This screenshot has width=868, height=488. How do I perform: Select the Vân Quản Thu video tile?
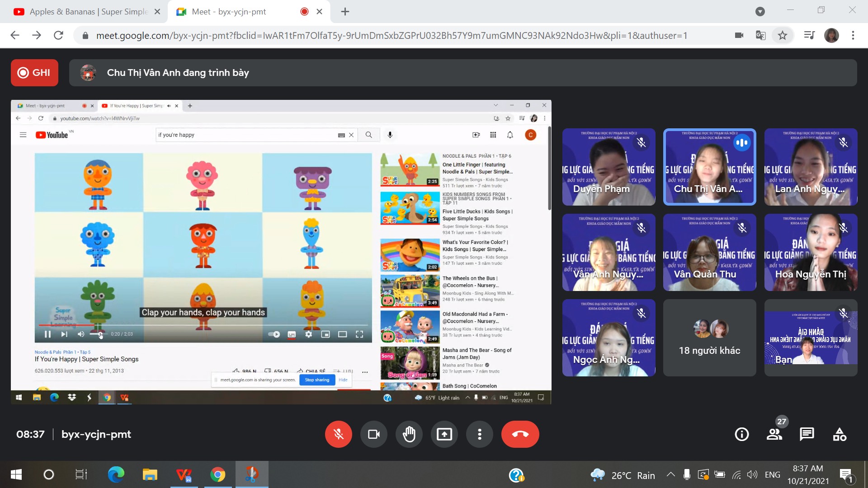709,252
